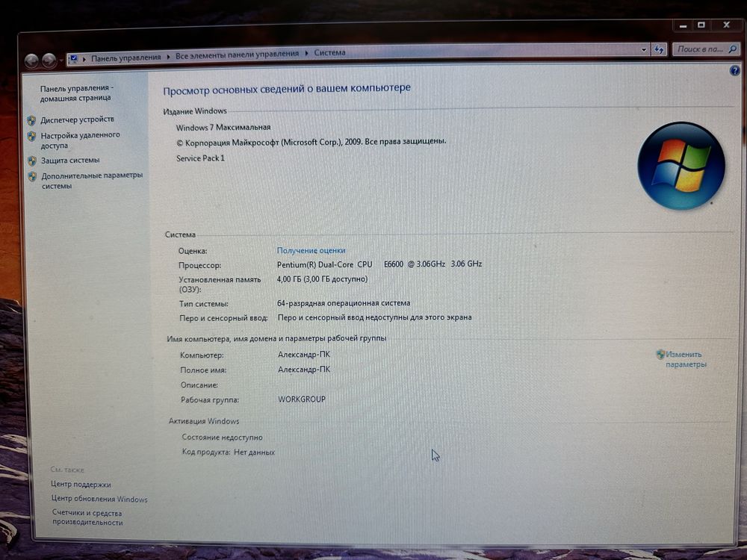Open "Панель управления" breadcrumb
Screen dimensions: 747x560
tap(126, 57)
